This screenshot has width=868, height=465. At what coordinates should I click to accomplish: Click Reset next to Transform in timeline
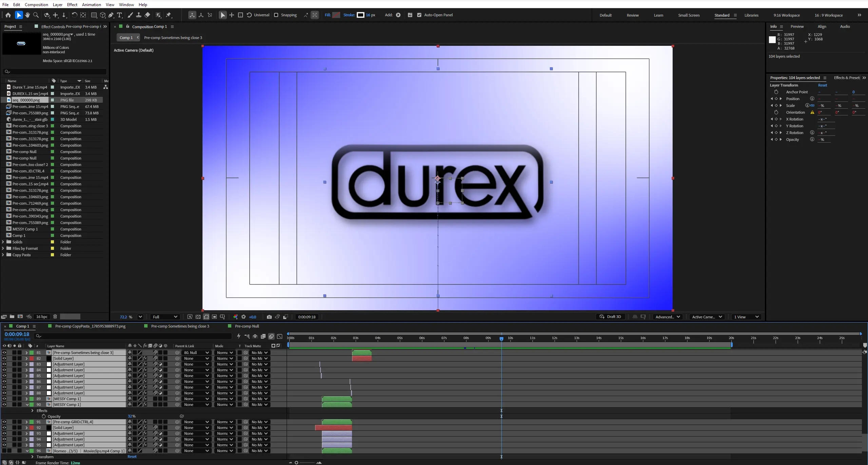tap(132, 457)
